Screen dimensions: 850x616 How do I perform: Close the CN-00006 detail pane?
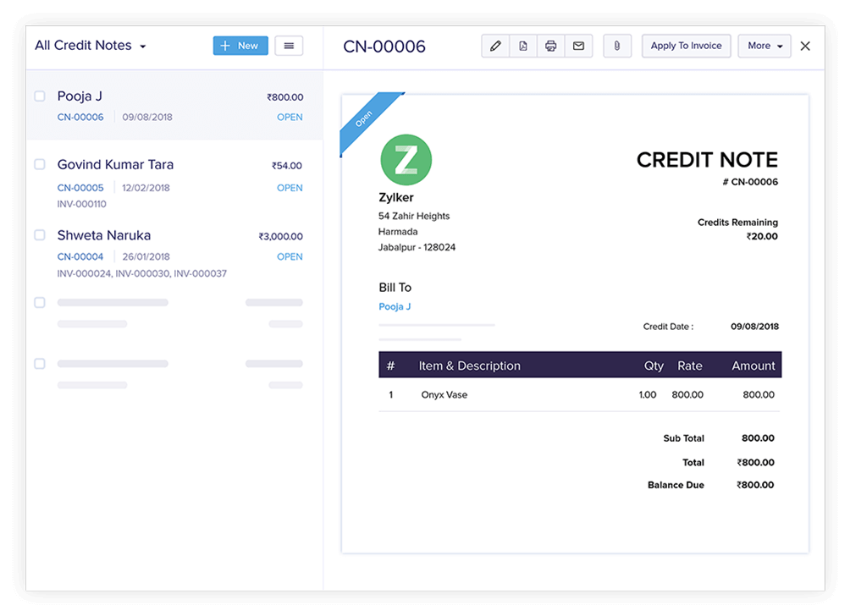[x=805, y=46]
